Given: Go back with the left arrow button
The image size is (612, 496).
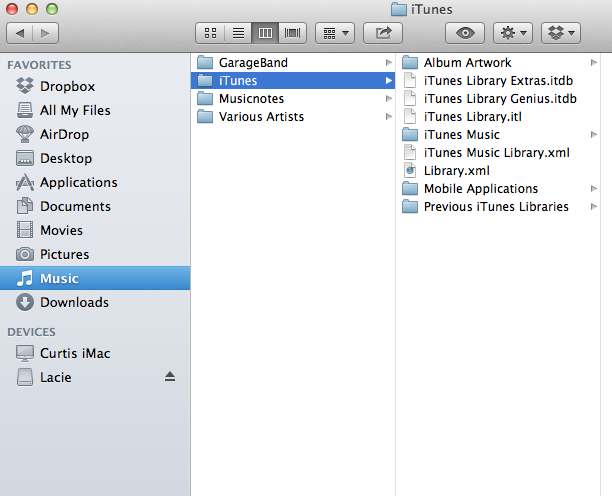Looking at the screenshot, I should tap(20, 33).
